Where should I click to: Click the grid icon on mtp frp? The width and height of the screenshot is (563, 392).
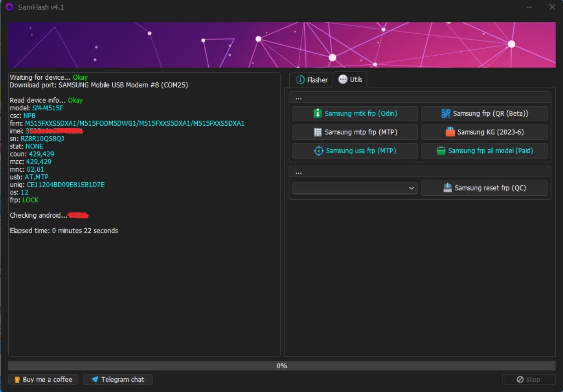click(318, 132)
